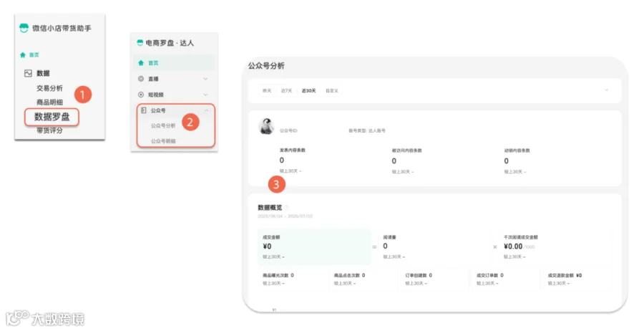The width and height of the screenshot is (644, 331).
Task: Expand the 短视频 submenu chevron
Action: (x=205, y=95)
